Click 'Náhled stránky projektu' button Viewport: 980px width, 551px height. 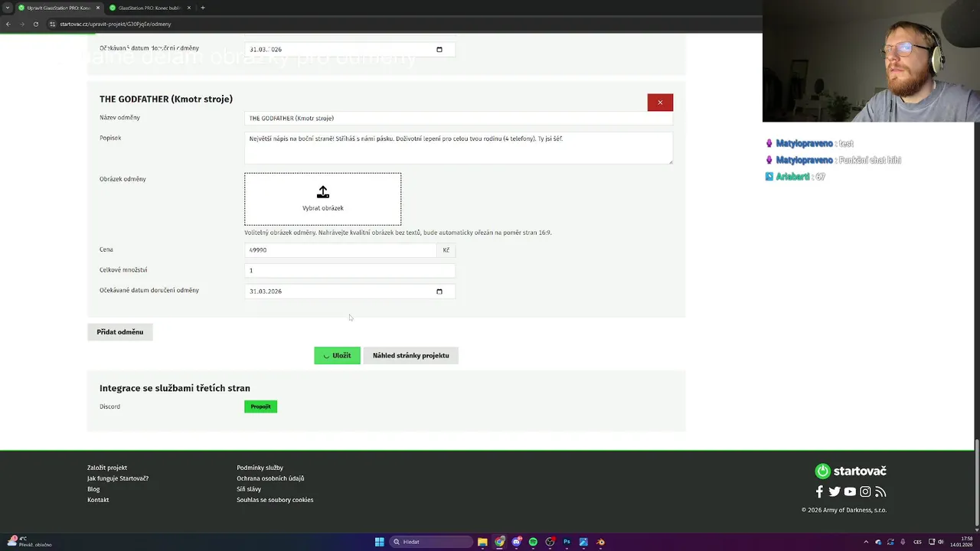click(x=411, y=356)
